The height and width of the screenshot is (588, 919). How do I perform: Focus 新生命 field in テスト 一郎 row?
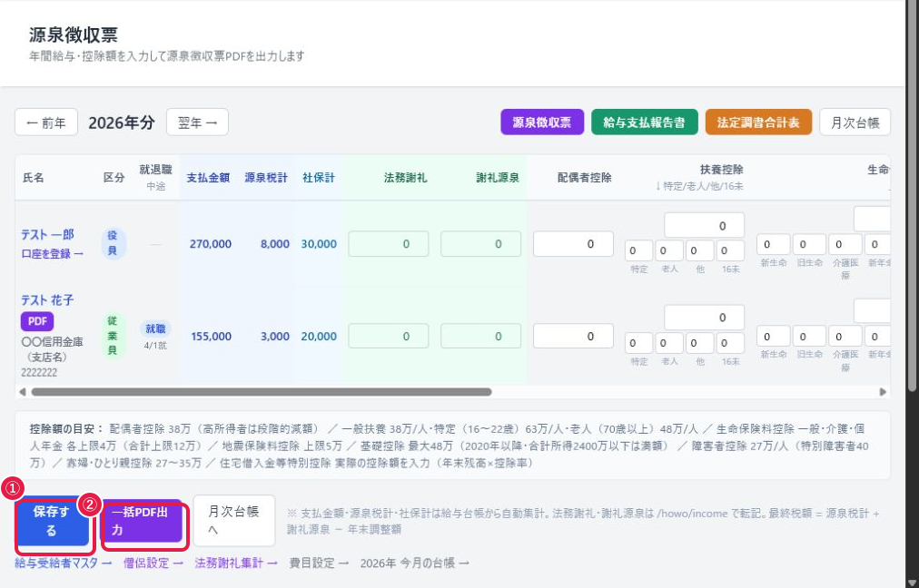774,244
